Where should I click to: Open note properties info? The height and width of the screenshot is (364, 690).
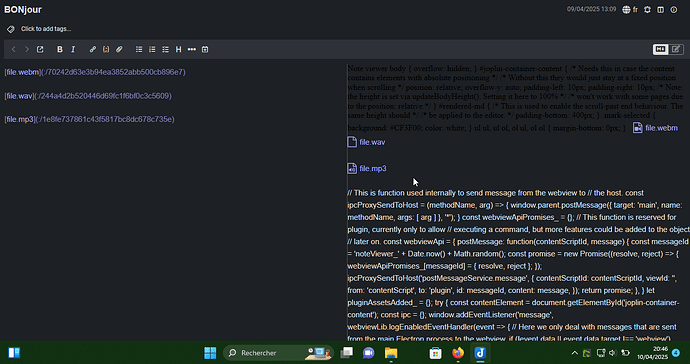coord(674,9)
